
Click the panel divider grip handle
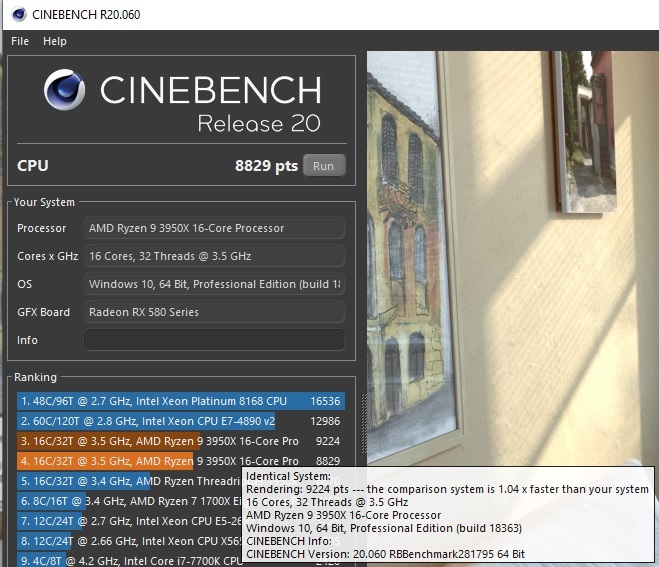click(x=364, y=423)
